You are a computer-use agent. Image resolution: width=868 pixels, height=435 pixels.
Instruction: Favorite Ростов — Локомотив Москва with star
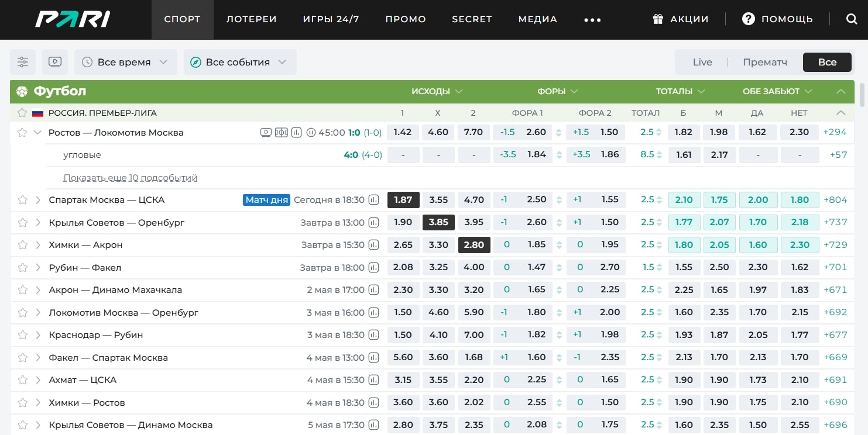tap(22, 132)
